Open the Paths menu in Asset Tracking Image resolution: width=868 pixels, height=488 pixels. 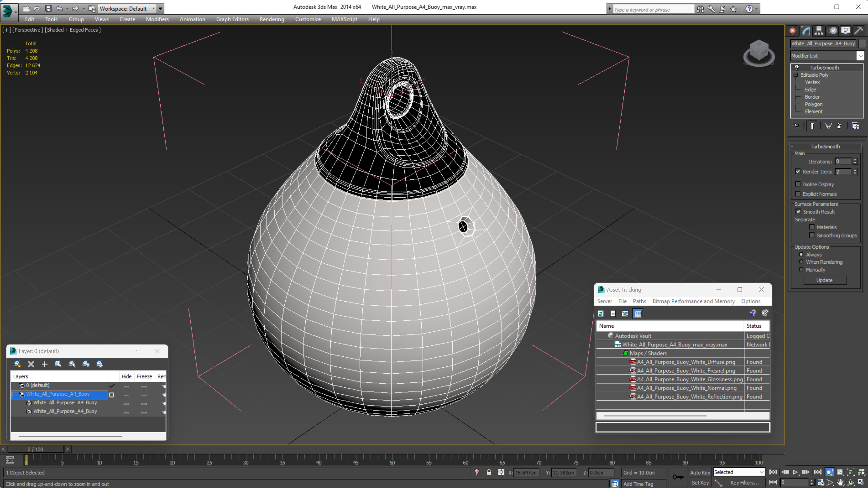click(x=639, y=301)
